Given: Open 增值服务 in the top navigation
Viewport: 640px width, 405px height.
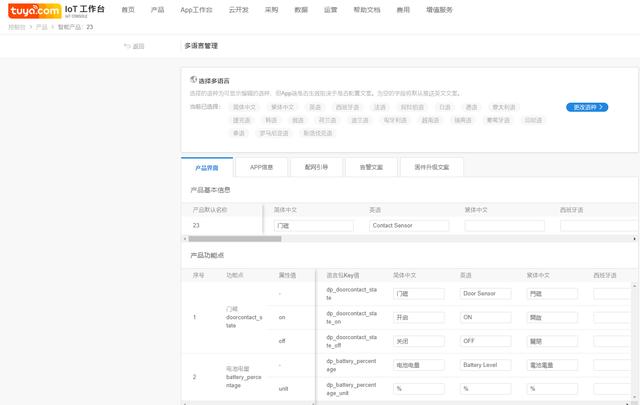Looking at the screenshot, I should click(439, 10).
